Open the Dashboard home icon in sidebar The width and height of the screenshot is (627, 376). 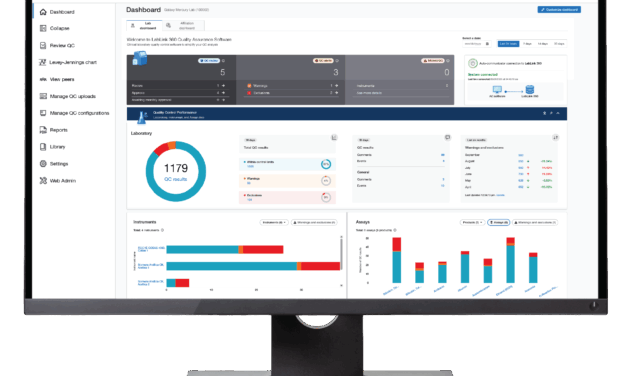click(x=43, y=12)
